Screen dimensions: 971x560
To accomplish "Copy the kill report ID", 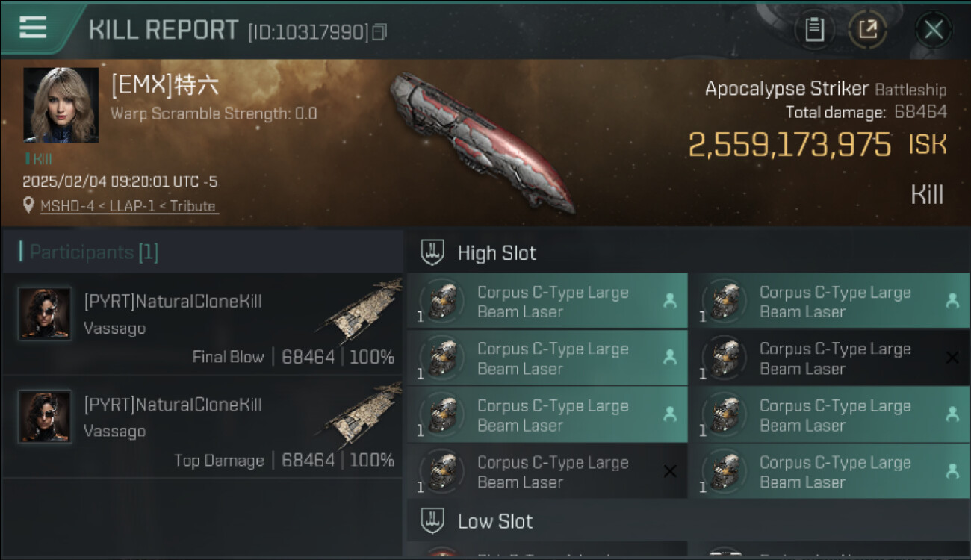I will (379, 32).
